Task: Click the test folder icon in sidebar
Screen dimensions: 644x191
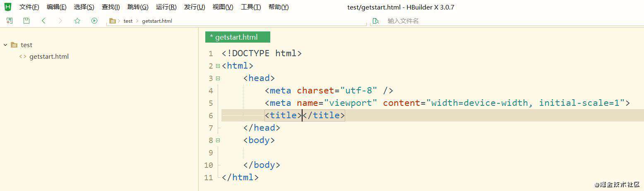Action: [x=14, y=45]
